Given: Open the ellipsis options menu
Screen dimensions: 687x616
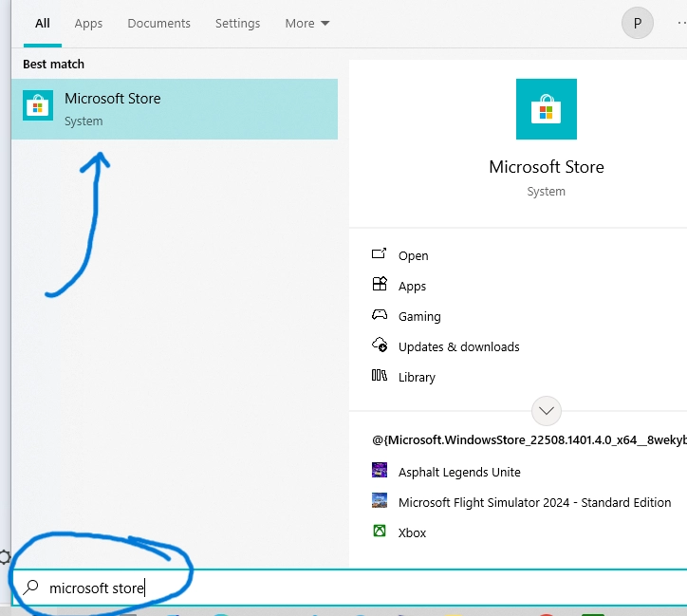Looking at the screenshot, I should click(x=681, y=23).
